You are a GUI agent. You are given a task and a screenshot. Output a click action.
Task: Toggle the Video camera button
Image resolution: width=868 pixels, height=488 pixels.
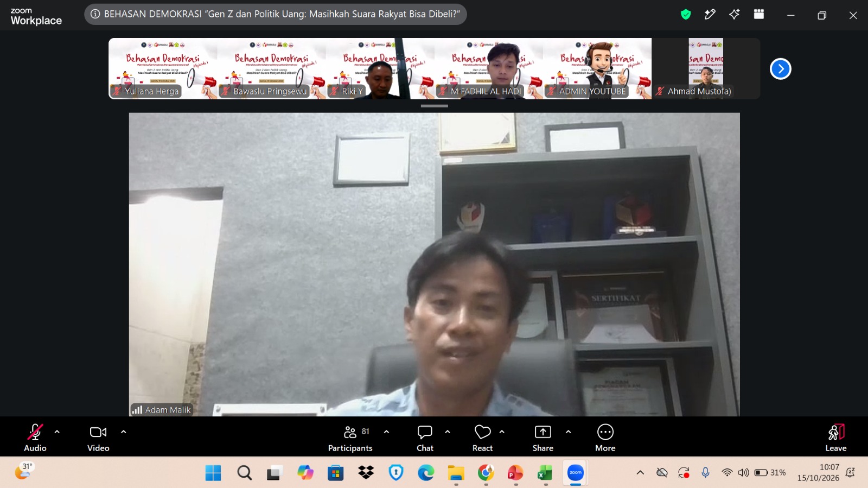point(98,438)
